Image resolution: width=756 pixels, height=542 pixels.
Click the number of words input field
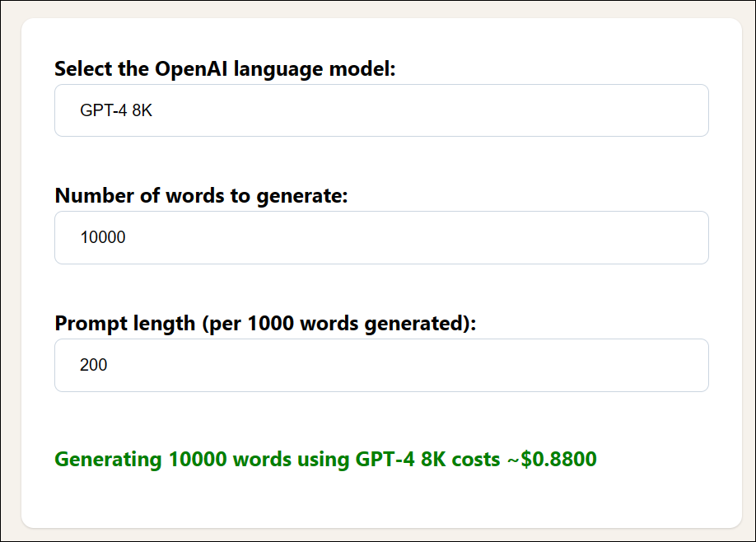[380, 237]
